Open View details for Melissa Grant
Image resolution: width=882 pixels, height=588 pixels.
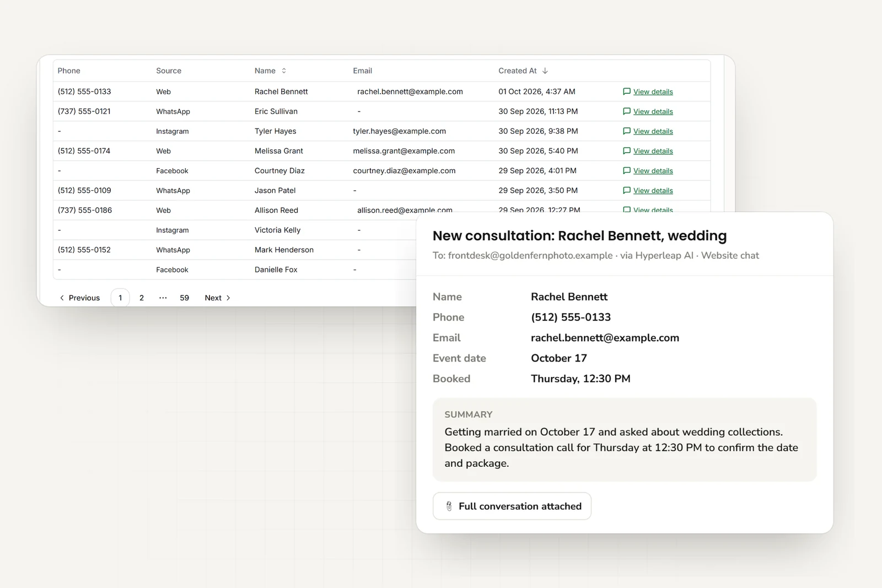point(653,151)
